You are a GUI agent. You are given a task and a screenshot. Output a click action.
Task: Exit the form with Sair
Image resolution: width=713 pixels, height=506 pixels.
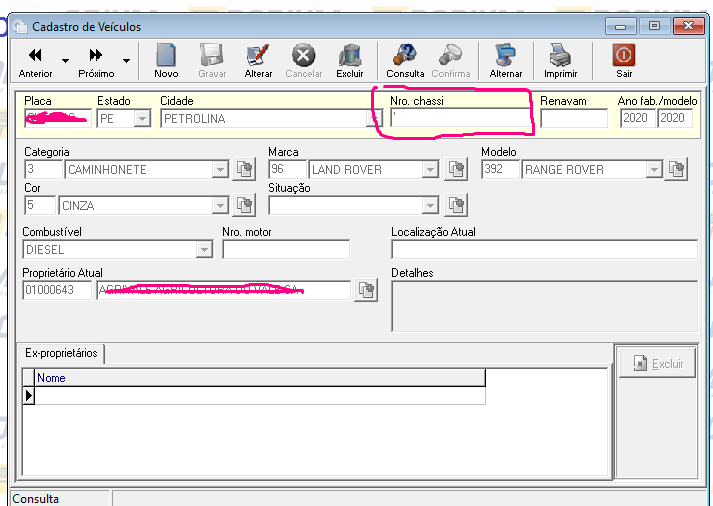point(624,61)
